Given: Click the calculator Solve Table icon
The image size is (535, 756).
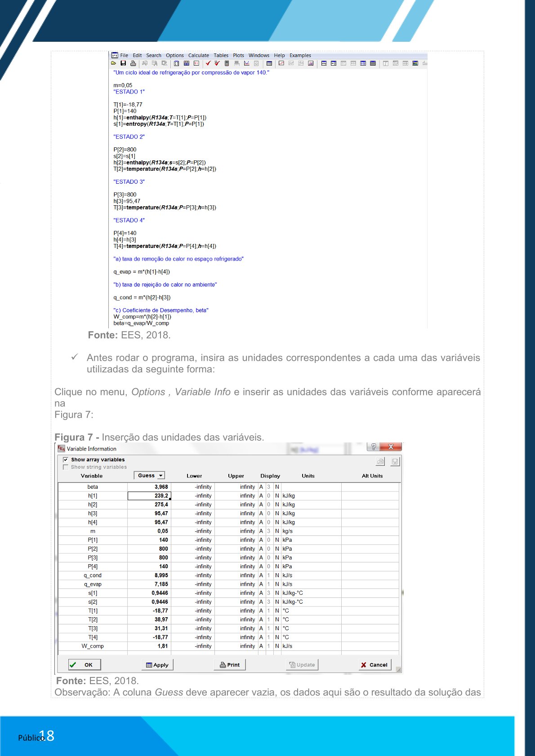Looking at the screenshot, I should click(227, 63).
